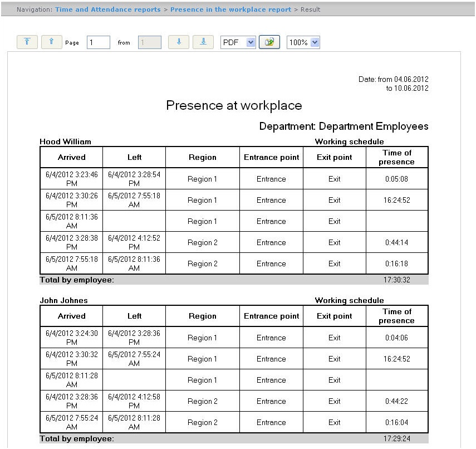
Task: Click Hood William total 17:30:32
Action: tap(397, 280)
